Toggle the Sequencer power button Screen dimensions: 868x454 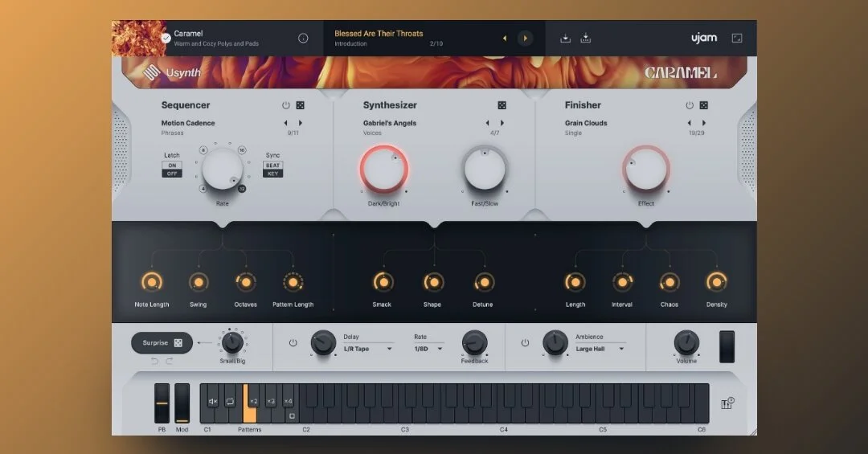pyautogui.click(x=285, y=105)
